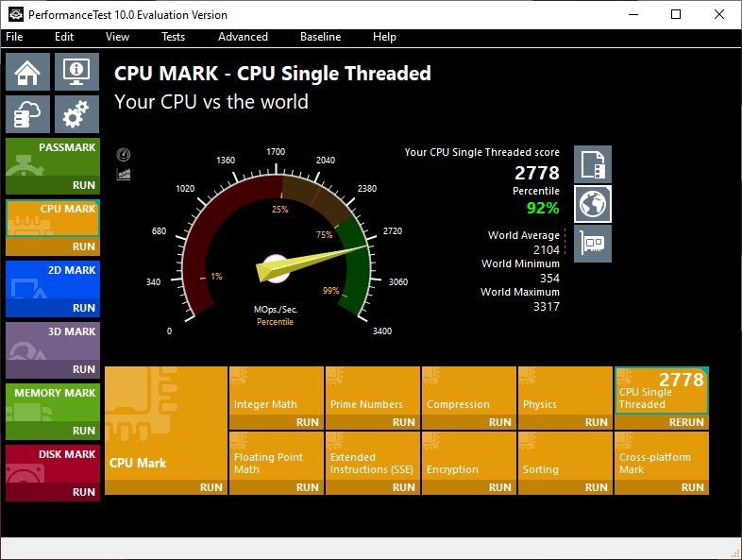Switch to distribution chart view icon
Viewport: 742px width, 560px height.
click(x=124, y=174)
